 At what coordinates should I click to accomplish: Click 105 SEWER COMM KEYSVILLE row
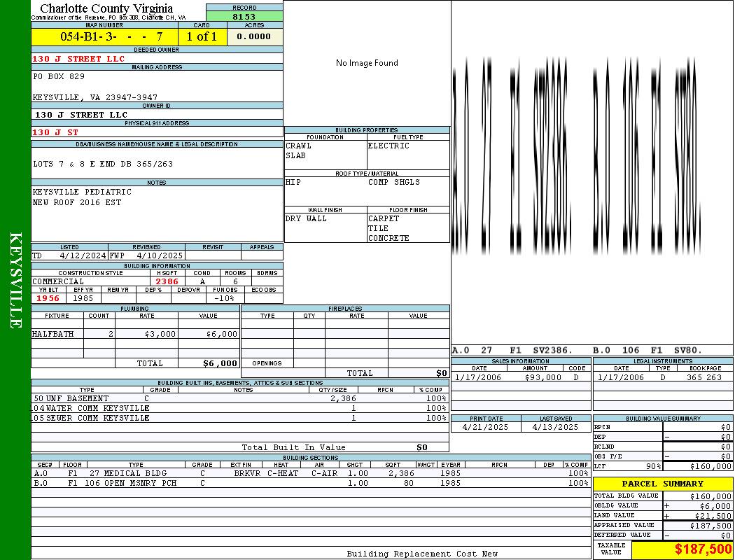[240, 418]
